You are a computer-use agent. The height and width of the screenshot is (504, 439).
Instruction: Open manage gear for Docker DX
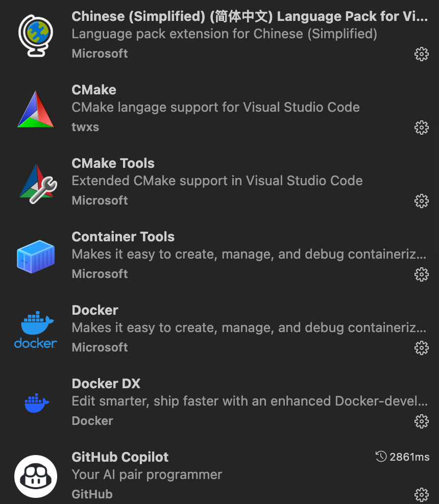click(x=421, y=421)
